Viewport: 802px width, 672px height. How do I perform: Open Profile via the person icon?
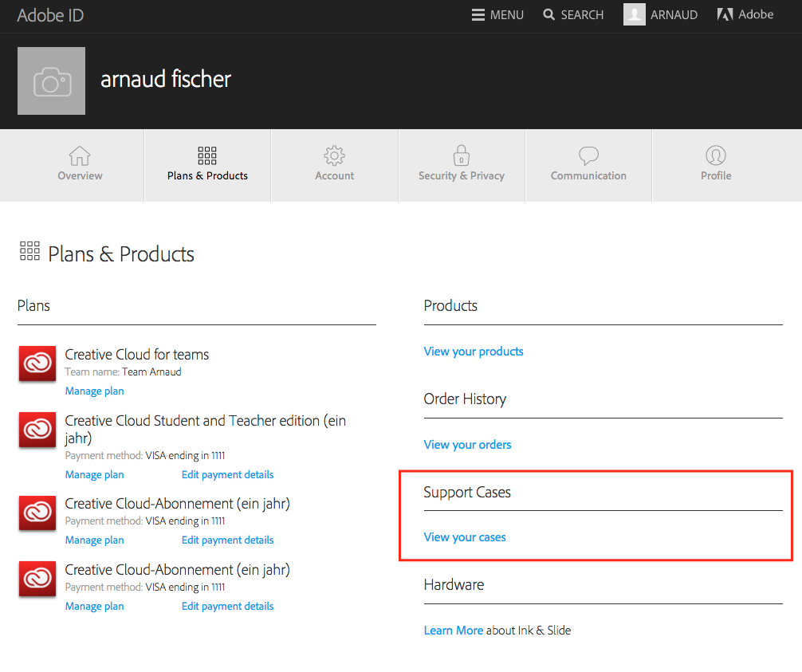click(x=715, y=156)
